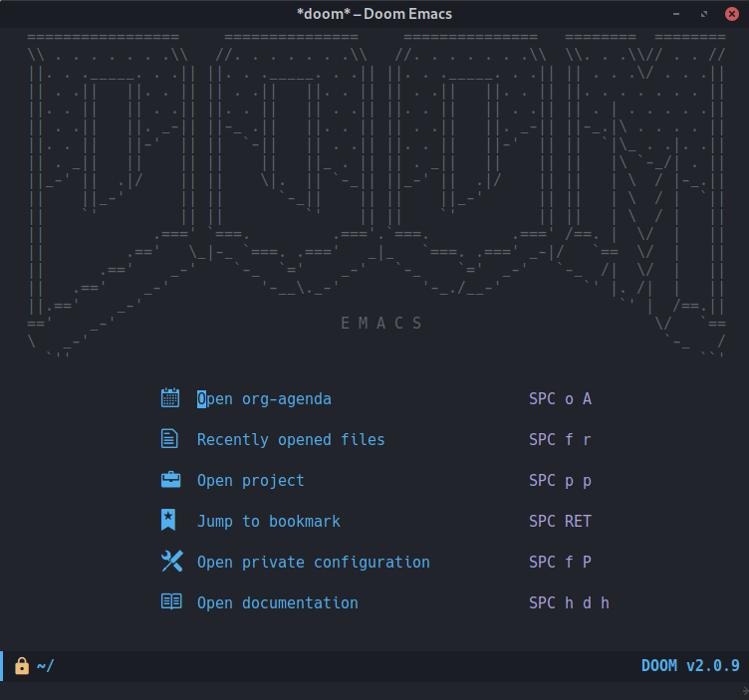Viewport: 749px width, 700px height.
Task: Click the *doom* – Doom Emacs title
Action: [x=374, y=14]
